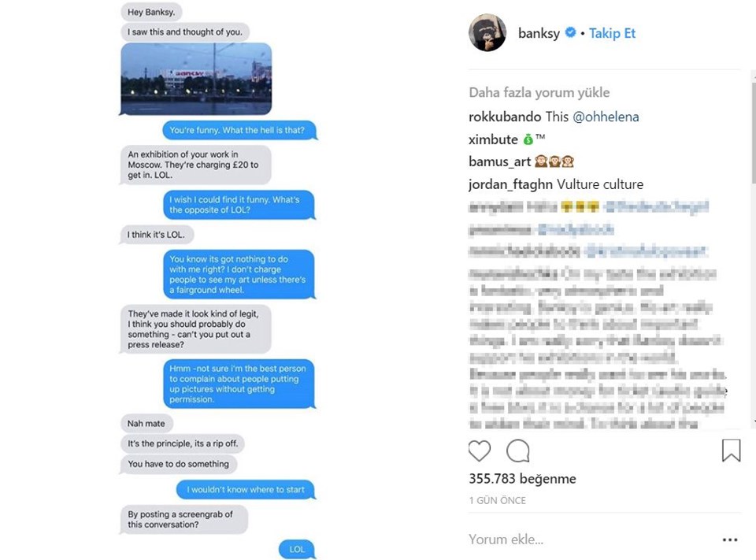Click the @ohhelena mention
This screenshot has height=560, width=756.
tap(606, 117)
